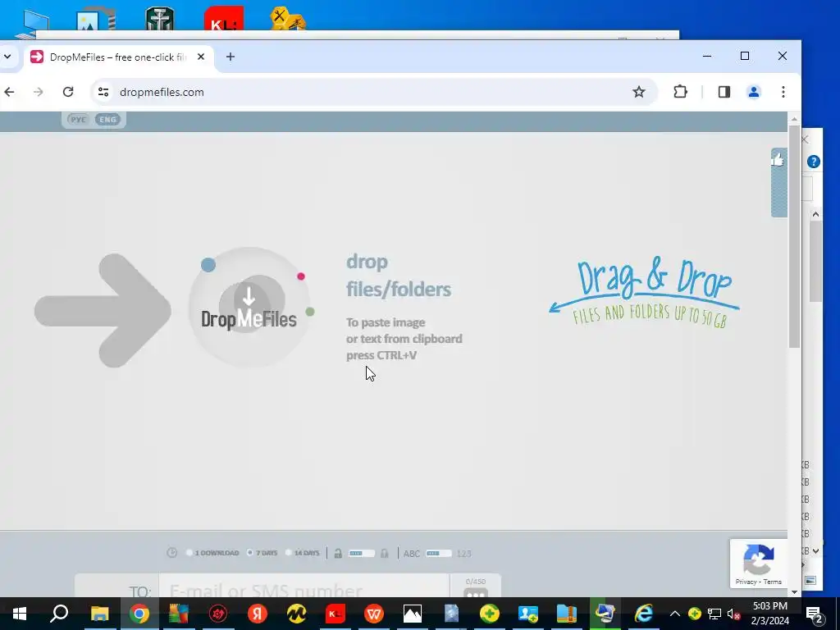Open site information icon in address bar

pyautogui.click(x=103, y=92)
